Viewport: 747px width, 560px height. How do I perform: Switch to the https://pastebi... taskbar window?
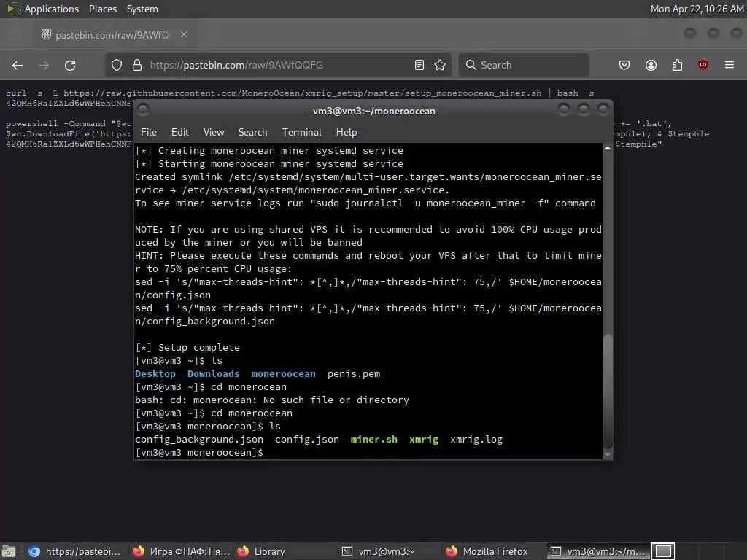pyautogui.click(x=75, y=551)
